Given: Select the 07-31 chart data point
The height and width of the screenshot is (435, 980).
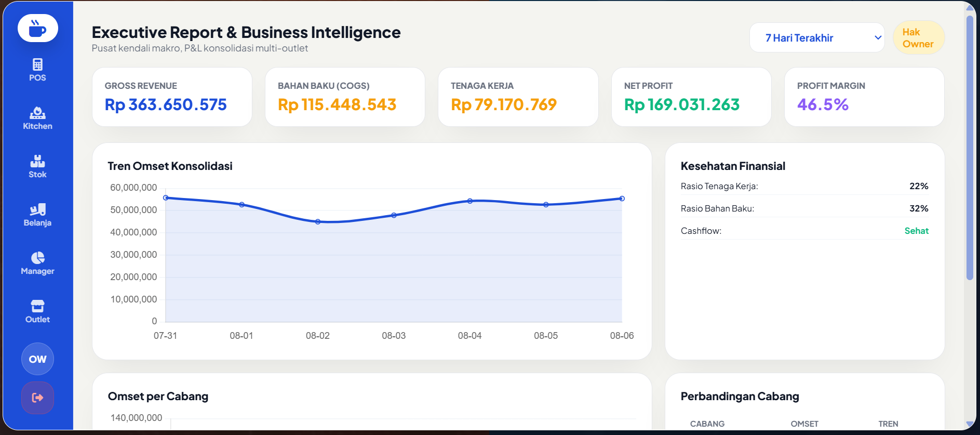Looking at the screenshot, I should coord(166,197).
